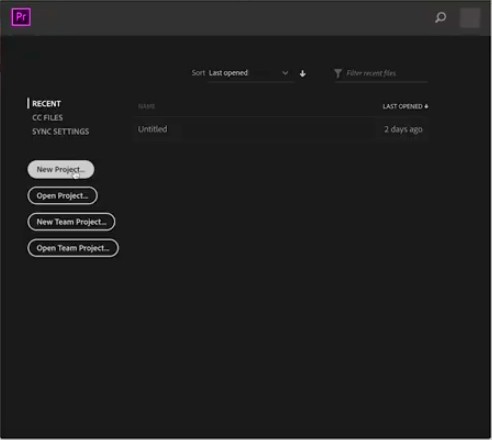Open Sync Settings section
492x440 pixels.
pos(60,132)
